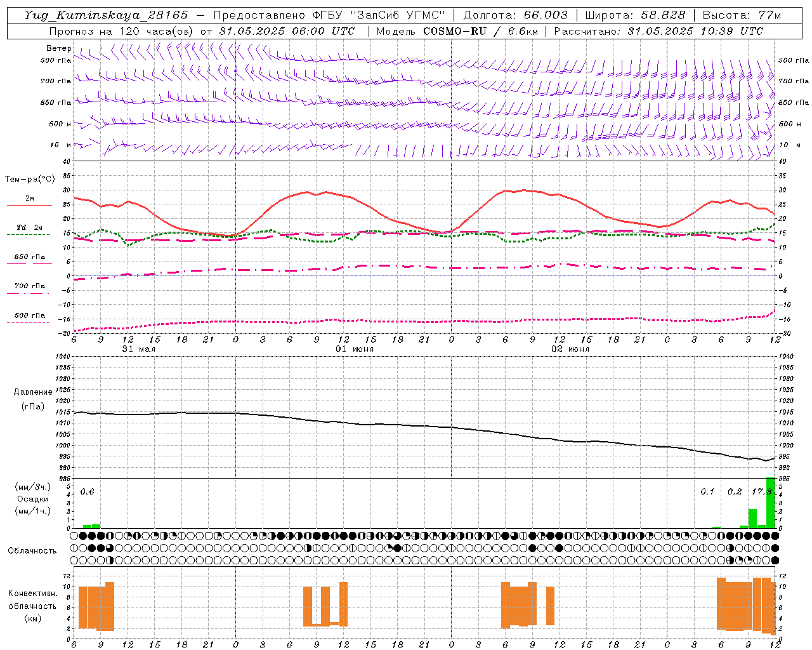Click the 500 м wind level label on left
Image resolution: width=812 pixels, height=650 pixels.
[60, 124]
